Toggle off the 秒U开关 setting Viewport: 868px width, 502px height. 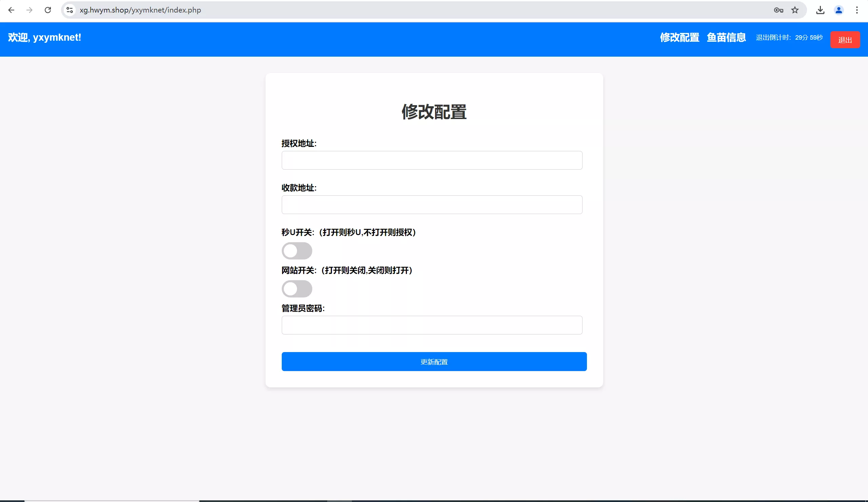point(297,251)
